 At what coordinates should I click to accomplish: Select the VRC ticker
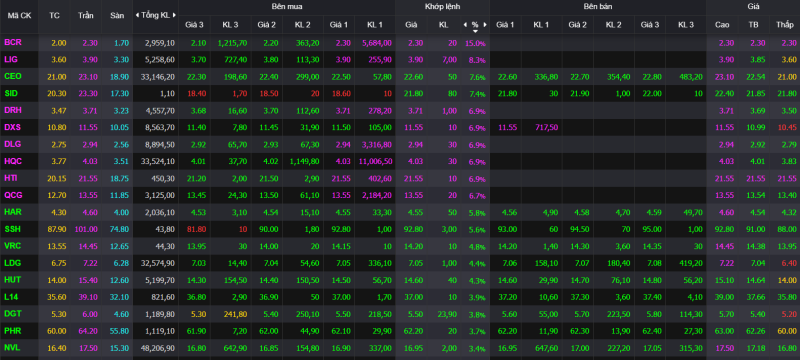(x=13, y=246)
